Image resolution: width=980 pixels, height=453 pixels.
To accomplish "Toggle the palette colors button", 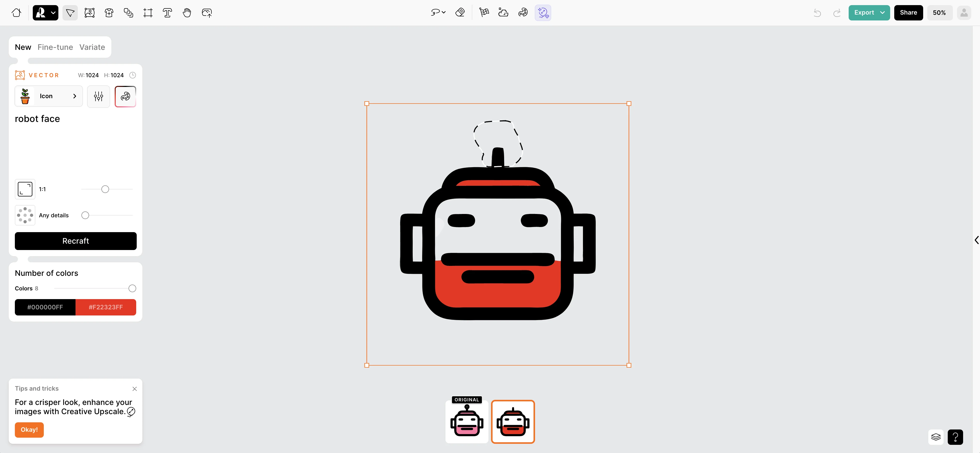I will (125, 96).
